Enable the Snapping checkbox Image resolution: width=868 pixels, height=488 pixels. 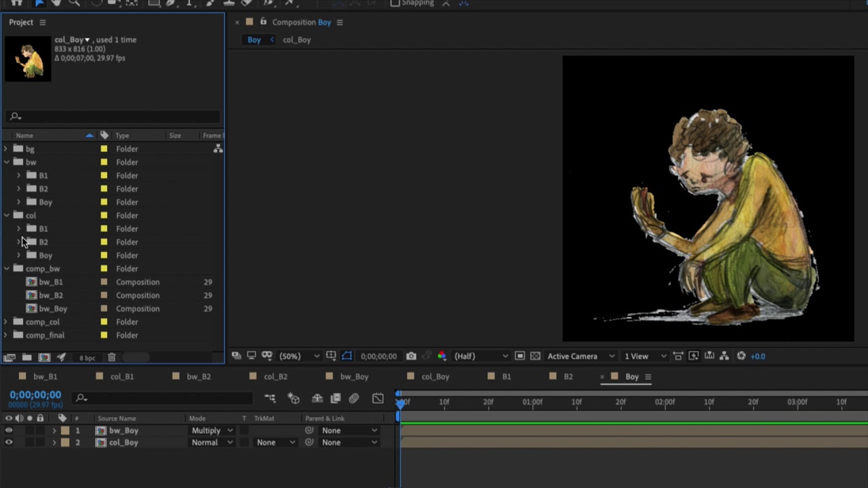click(x=395, y=3)
